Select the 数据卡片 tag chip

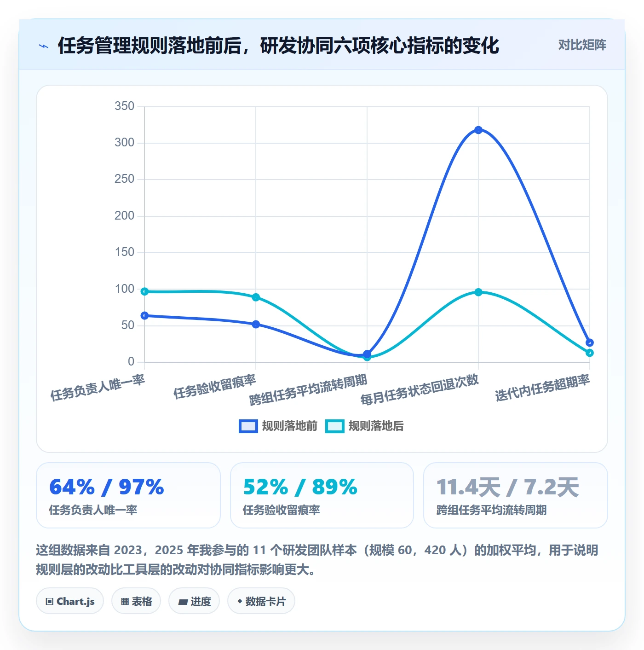pyautogui.click(x=261, y=601)
